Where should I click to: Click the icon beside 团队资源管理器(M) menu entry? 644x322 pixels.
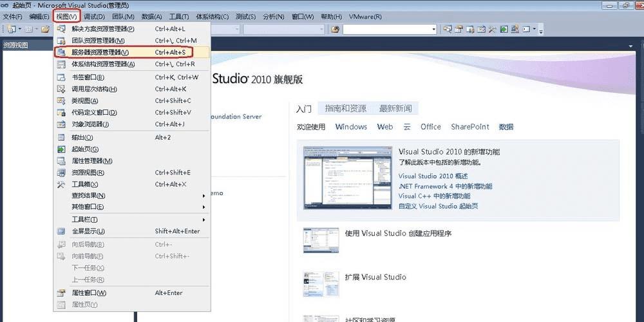pos(61,41)
